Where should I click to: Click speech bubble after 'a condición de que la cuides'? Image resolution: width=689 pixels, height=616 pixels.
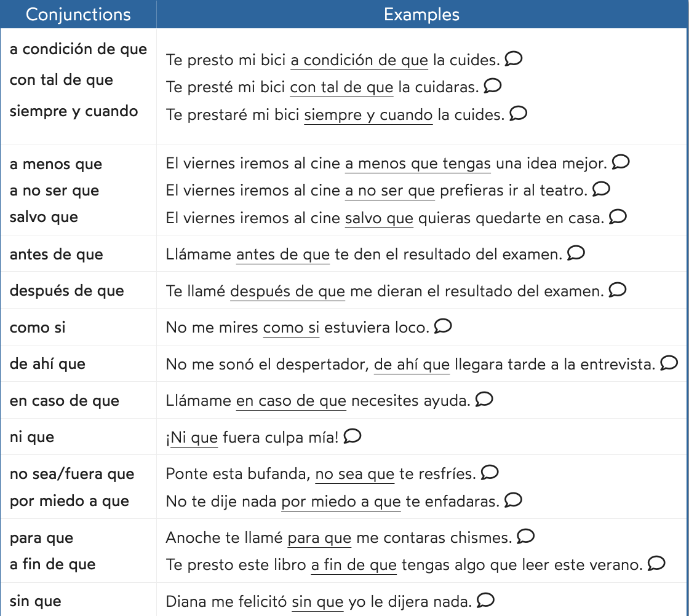coord(514,58)
